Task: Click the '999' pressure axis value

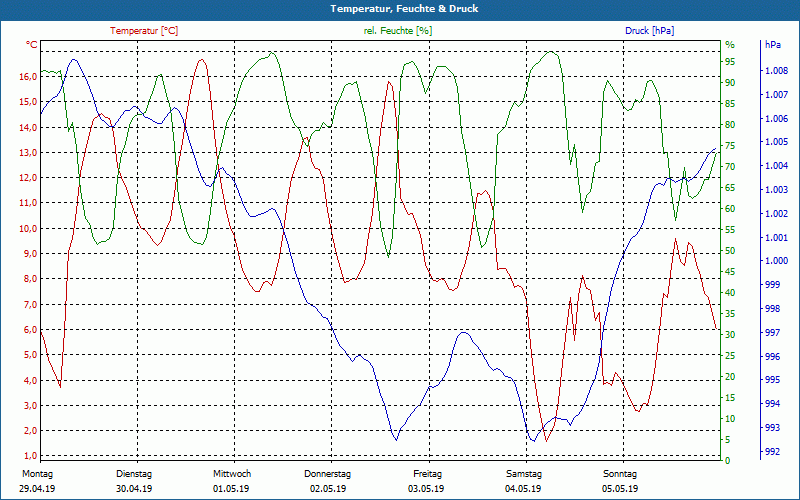Action: coord(773,285)
